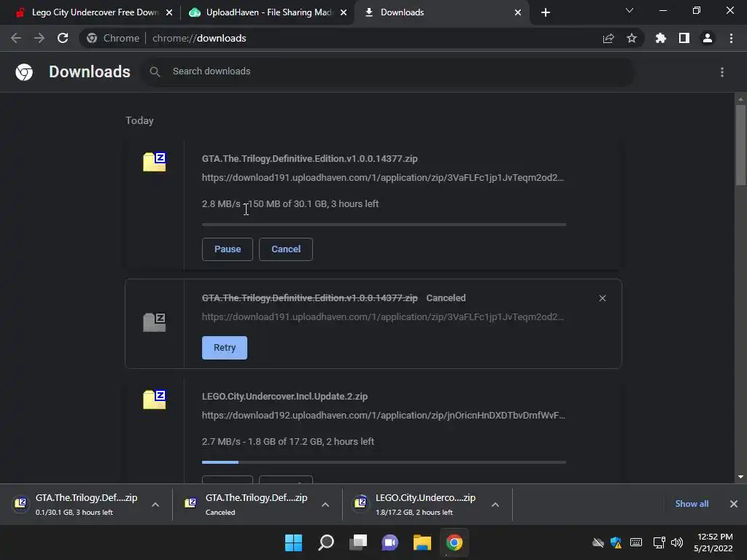This screenshot has height=560, width=747.
Task: Select the Downloads tab
Action: point(441,12)
